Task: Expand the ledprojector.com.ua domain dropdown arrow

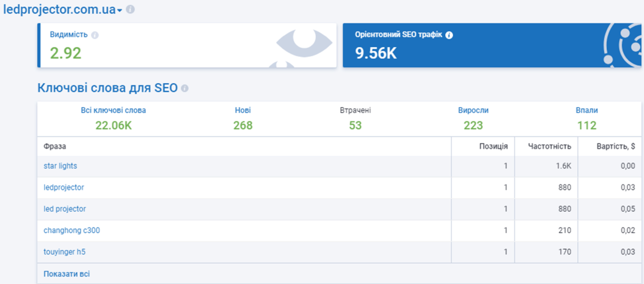Action: (x=120, y=10)
